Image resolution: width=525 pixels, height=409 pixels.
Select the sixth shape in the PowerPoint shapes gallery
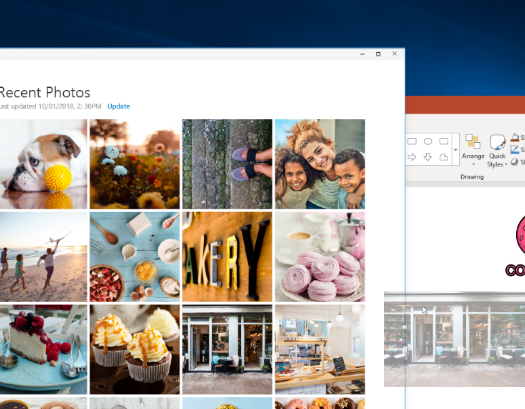click(x=444, y=157)
